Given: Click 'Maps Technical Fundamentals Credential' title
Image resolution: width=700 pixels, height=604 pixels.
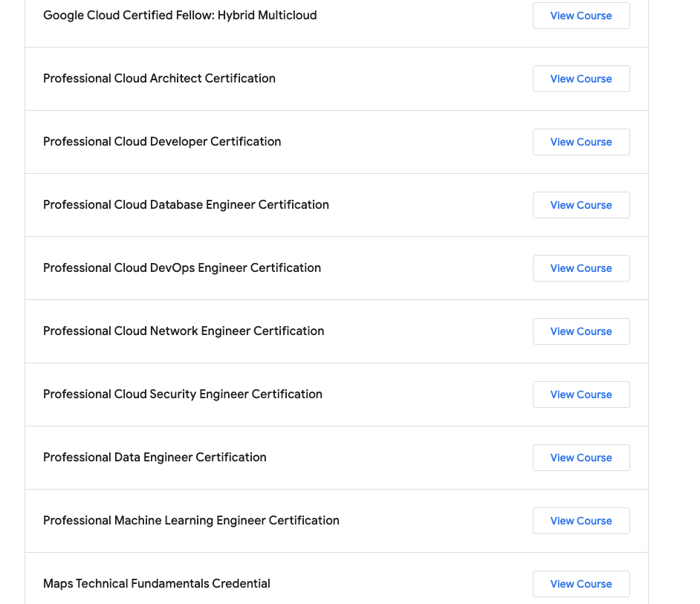Looking at the screenshot, I should coord(157,583).
